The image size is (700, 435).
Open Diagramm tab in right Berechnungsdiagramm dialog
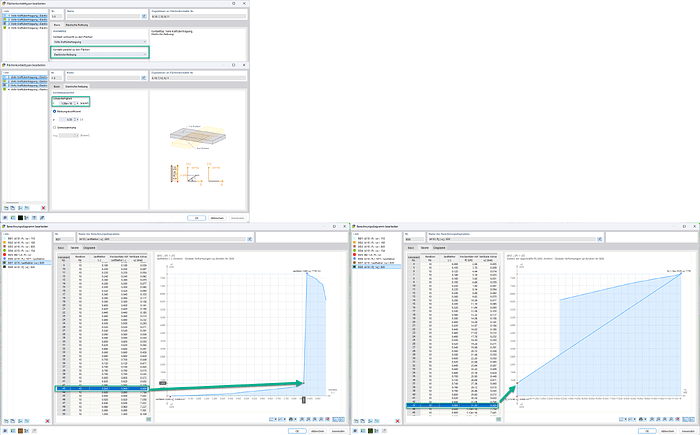pos(439,247)
